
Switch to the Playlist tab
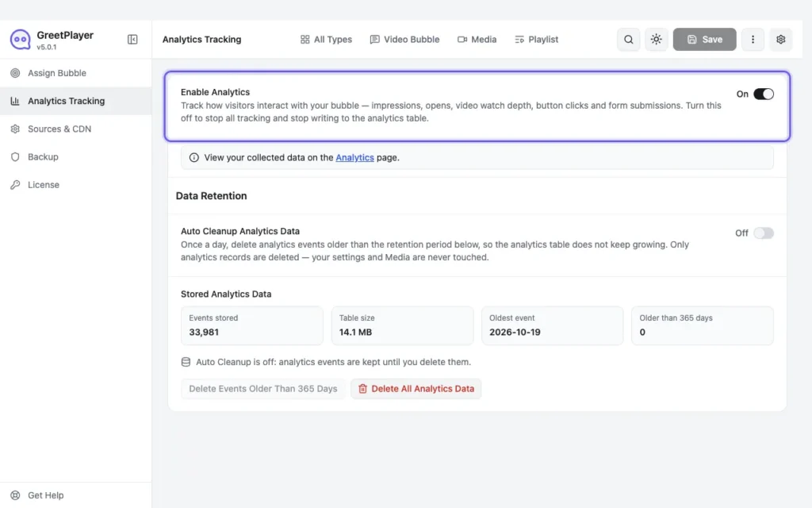(536, 40)
